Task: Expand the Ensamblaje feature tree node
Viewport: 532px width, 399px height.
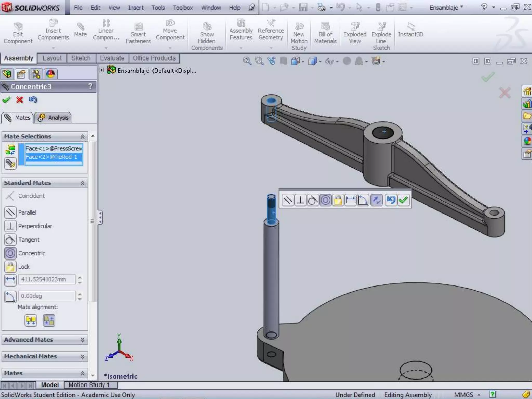Action: point(102,70)
